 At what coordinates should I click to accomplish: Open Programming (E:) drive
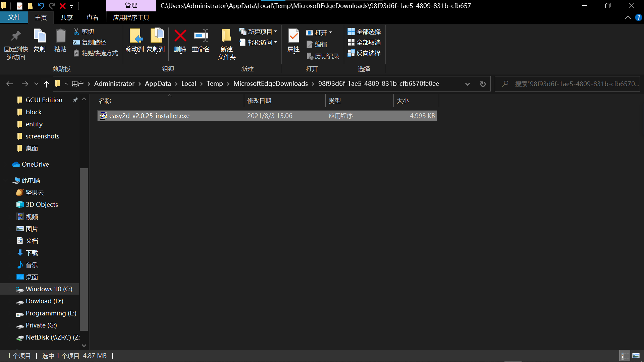point(46,313)
